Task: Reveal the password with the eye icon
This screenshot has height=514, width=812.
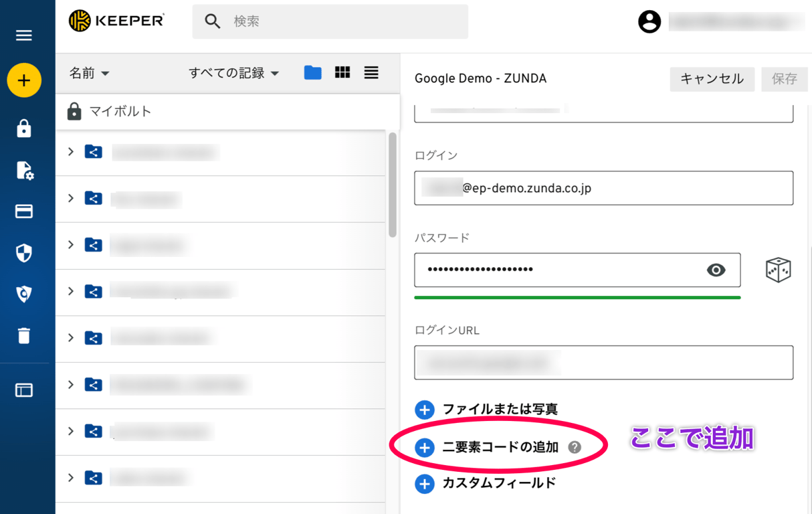Action: click(716, 270)
